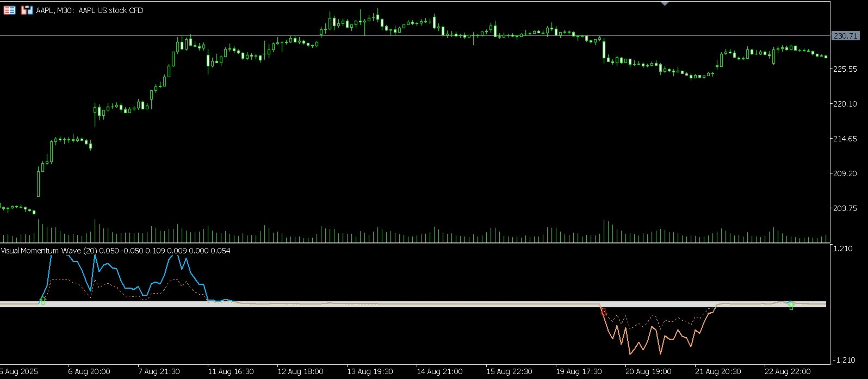The image size is (868, 379).
Task: Click the 214.65 price axis label
Action: [846, 139]
